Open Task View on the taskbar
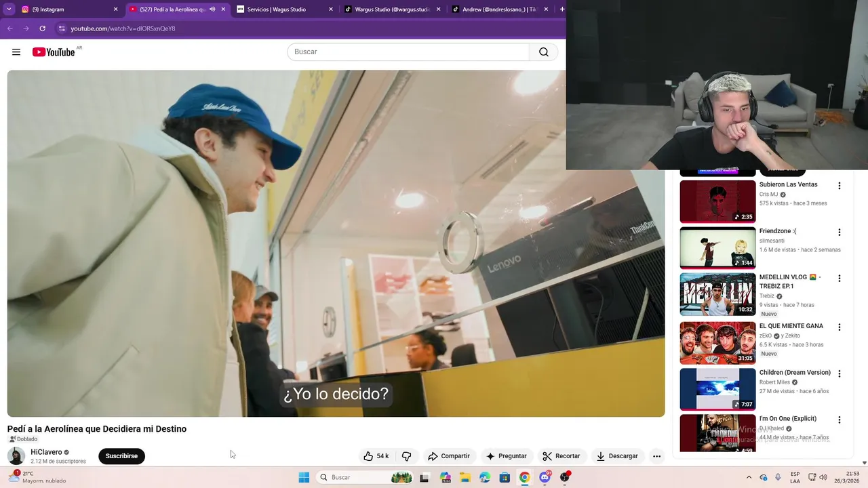Viewport: 868px width, 488px height. (425, 477)
